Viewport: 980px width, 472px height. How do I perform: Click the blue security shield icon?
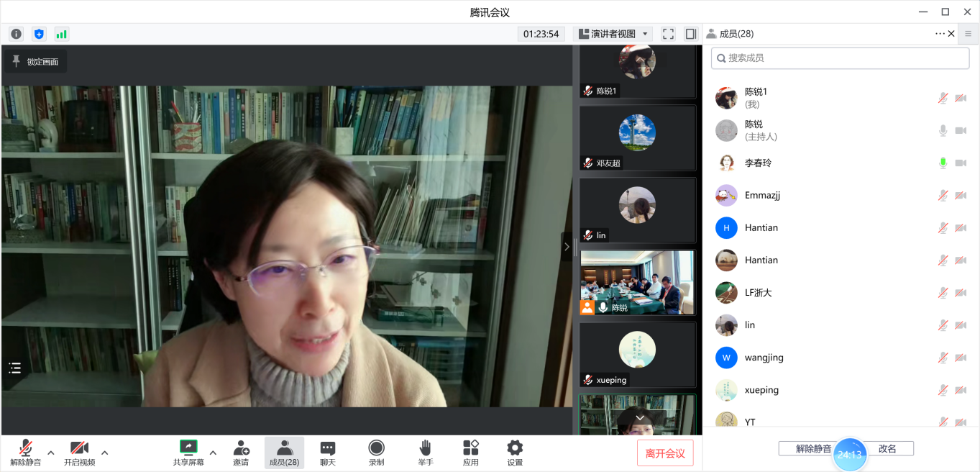point(39,34)
